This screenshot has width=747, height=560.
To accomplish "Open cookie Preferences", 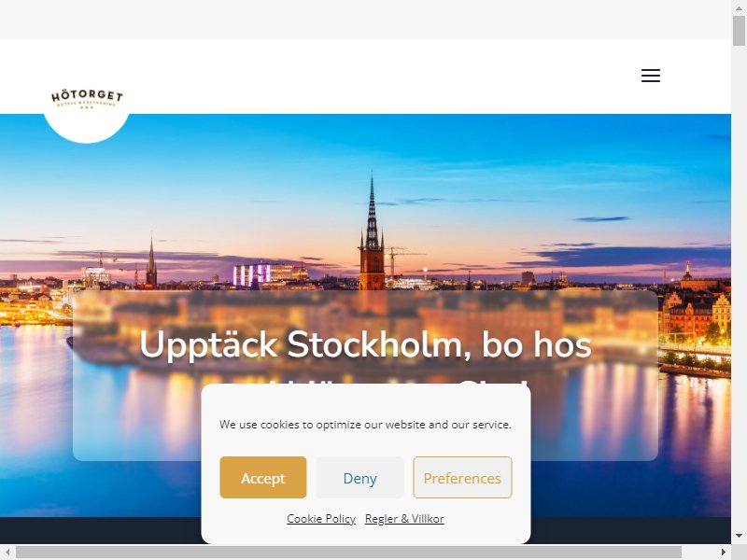I will pos(462,477).
